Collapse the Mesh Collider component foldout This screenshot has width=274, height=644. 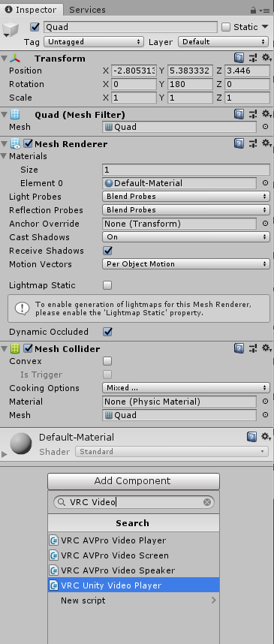click(4, 349)
